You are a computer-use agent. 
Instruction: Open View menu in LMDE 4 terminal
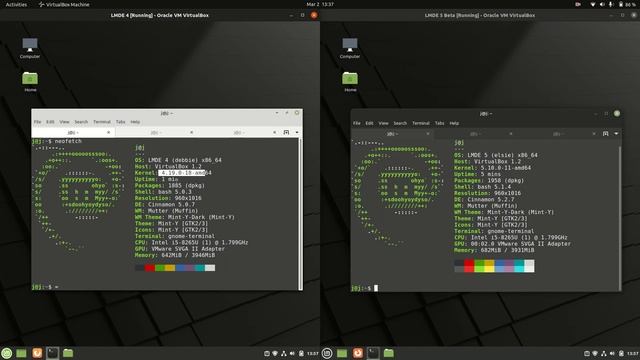pyautogui.click(x=64, y=122)
